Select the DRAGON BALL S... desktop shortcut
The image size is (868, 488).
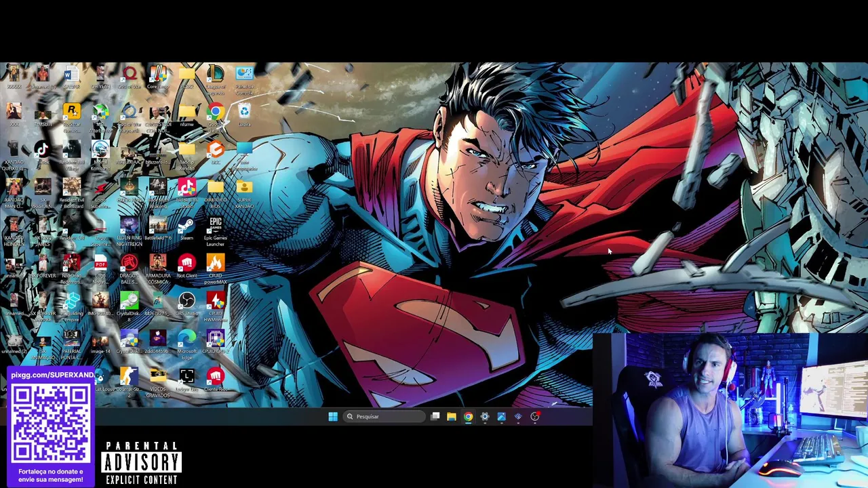[130, 268]
